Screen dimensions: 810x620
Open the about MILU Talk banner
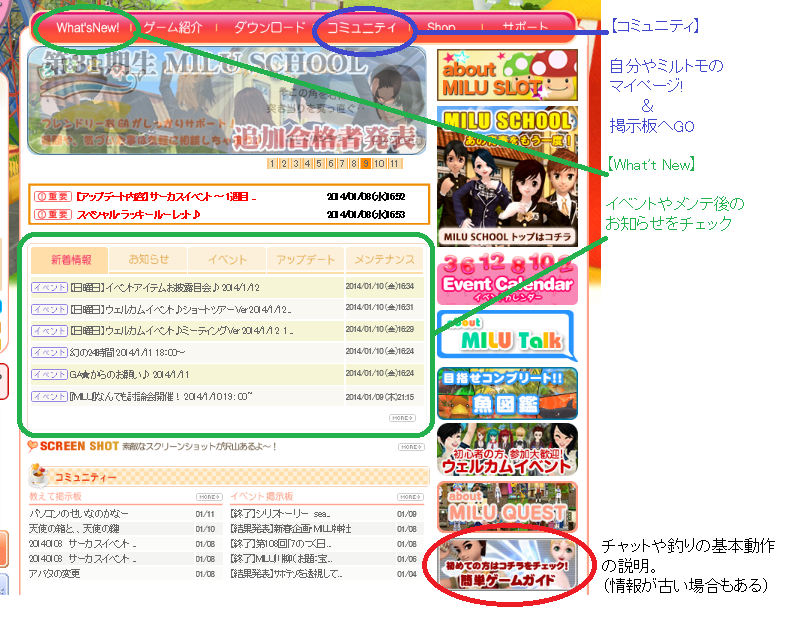coord(506,336)
